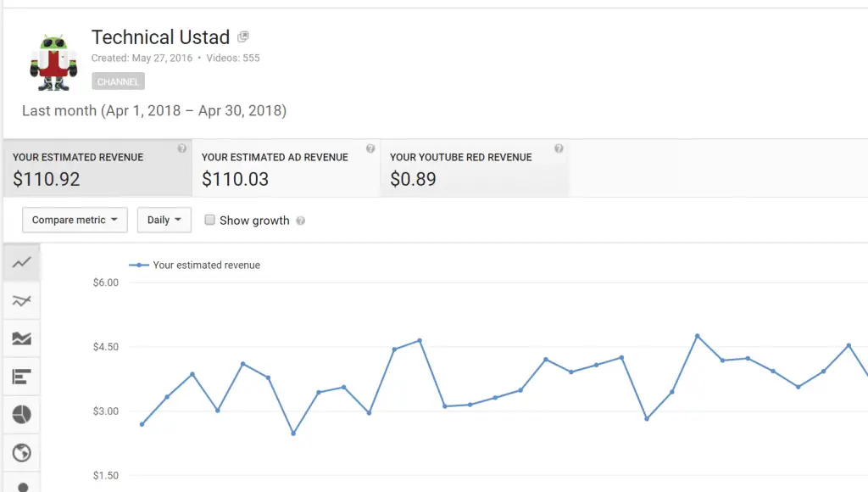Viewport: 868px width, 492px height.
Task: Choose the bar chart view icon
Action: (21, 377)
